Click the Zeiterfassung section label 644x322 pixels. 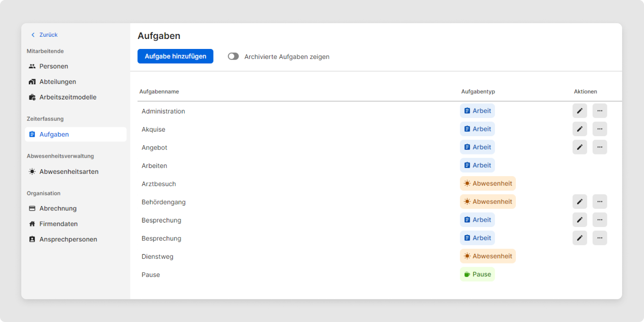tap(45, 119)
